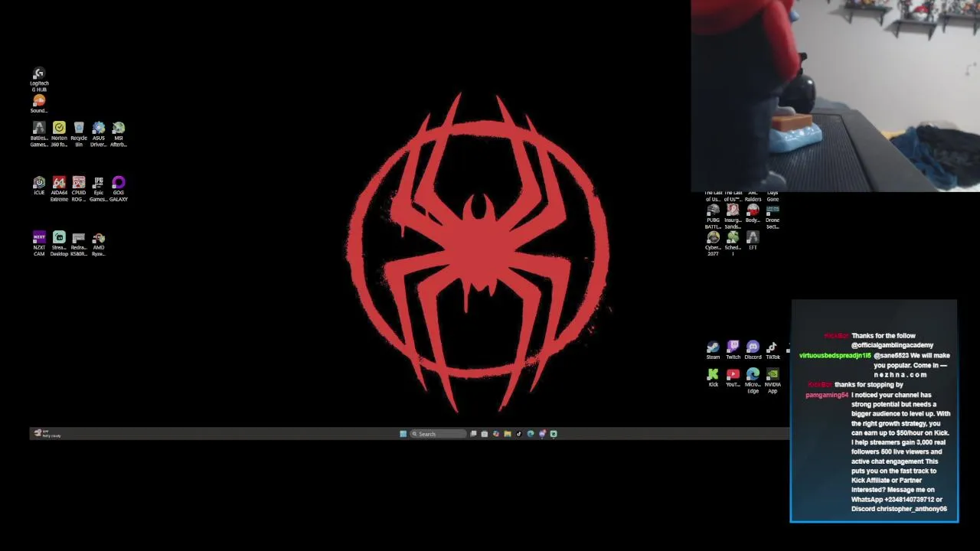Select the Recycle Bin icon

[x=79, y=134]
